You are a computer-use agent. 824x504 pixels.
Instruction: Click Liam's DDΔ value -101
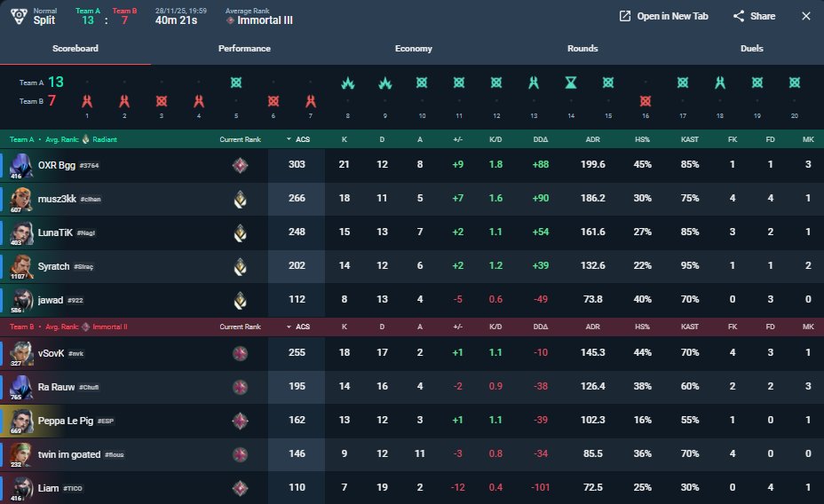click(540, 487)
